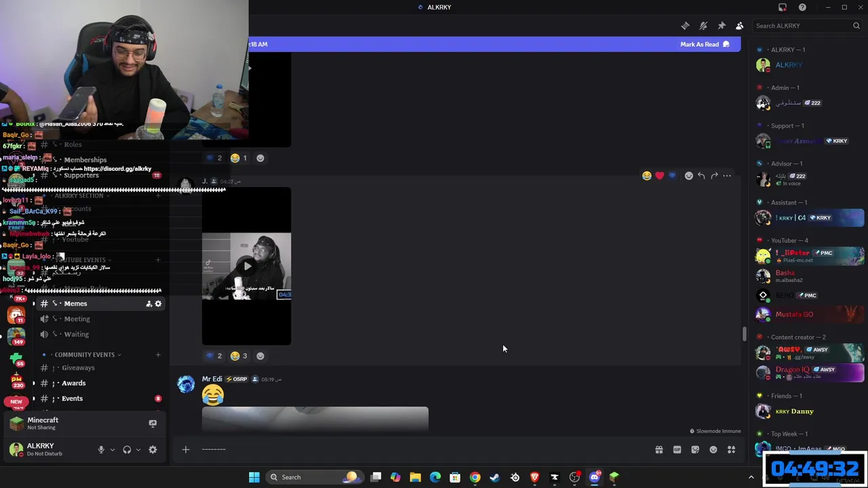
Task: Click taskbar Search box
Action: pyautogui.click(x=314, y=477)
